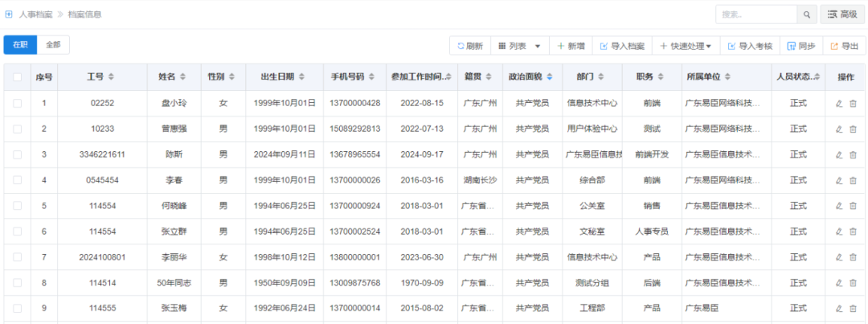The height and width of the screenshot is (324, 868).
Task: Check the box for row 5 何晓峰
Action: (x=18, y=206)
